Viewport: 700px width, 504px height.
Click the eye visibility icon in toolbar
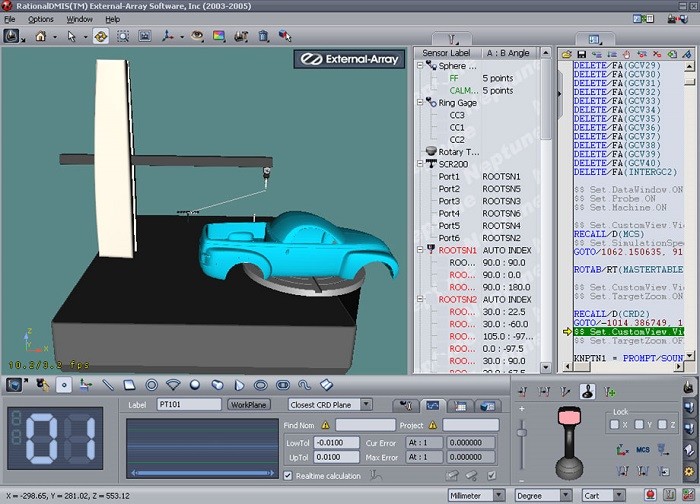(197, 36)
